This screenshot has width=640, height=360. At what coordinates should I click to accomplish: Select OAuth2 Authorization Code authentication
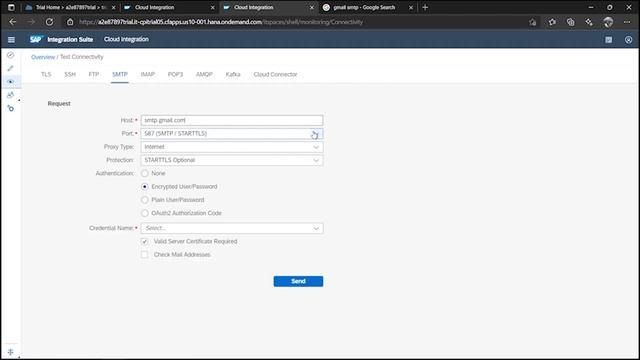[144, 213]
